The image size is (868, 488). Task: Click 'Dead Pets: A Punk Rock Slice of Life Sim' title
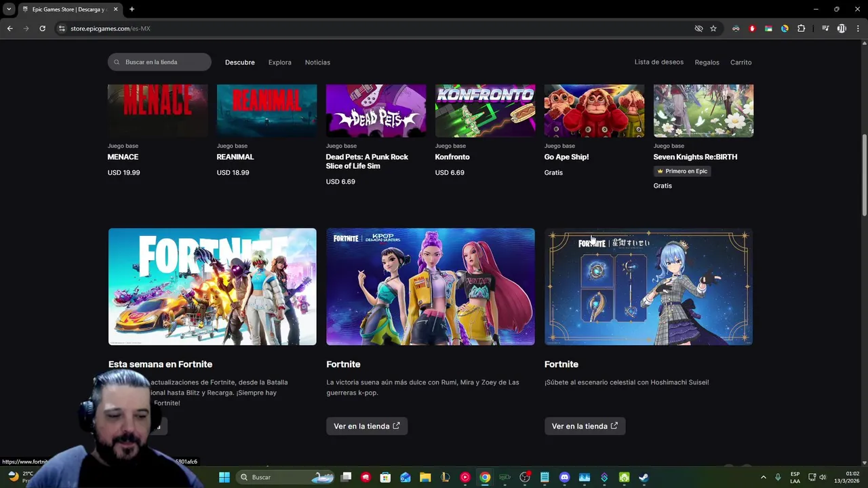click(x=367, y=161)
